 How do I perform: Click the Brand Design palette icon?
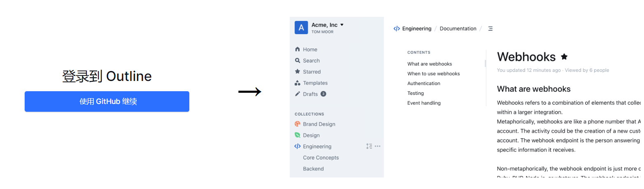point(298,124)
